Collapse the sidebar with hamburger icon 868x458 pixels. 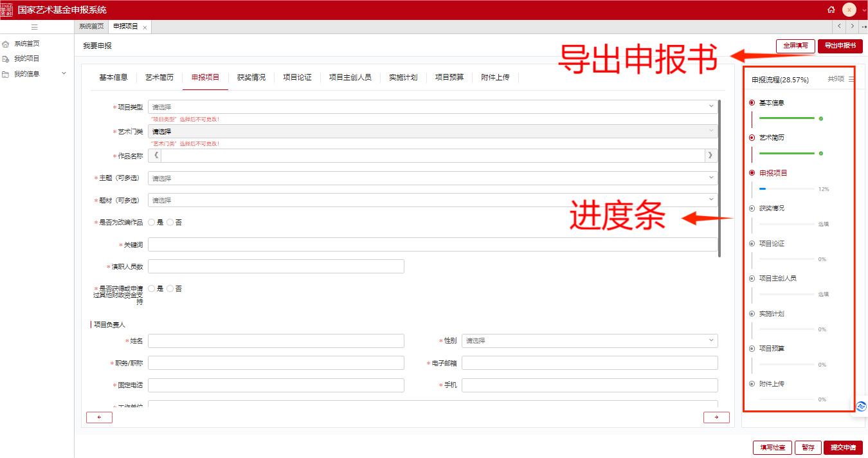click(35, 27)
